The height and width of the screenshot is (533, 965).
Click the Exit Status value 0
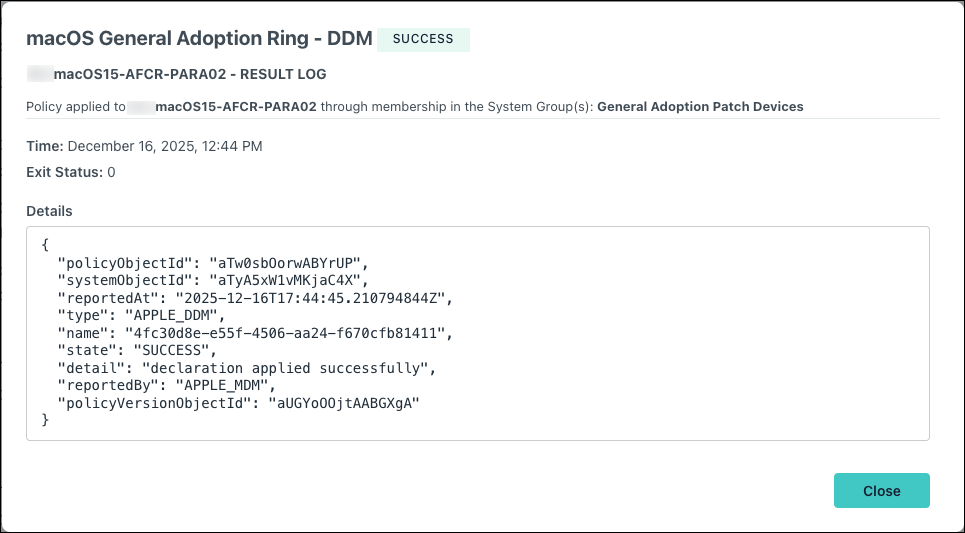pos(111,172)
